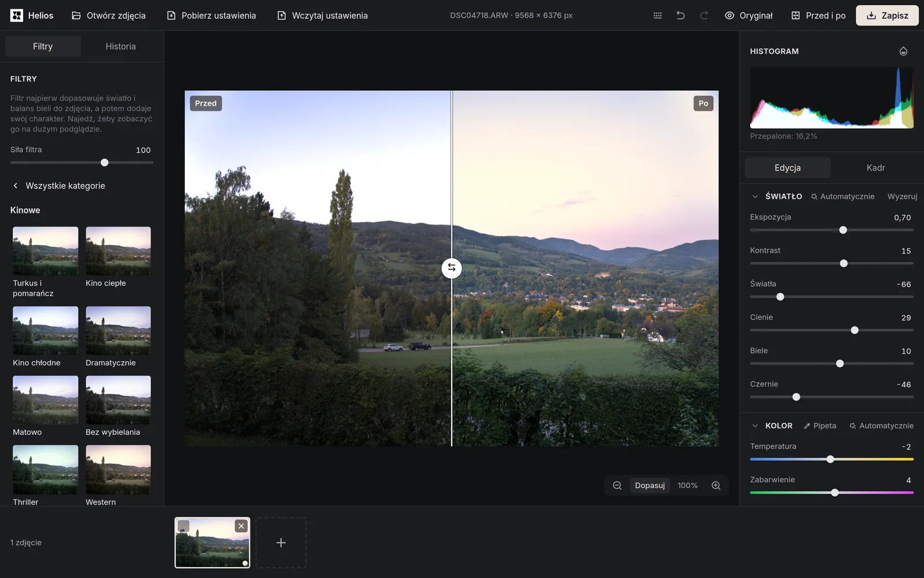Image resolution: width=924 pixels, height=578 pixels.
Task: Save the photo with Zapisz
Action: click(887, 16)
